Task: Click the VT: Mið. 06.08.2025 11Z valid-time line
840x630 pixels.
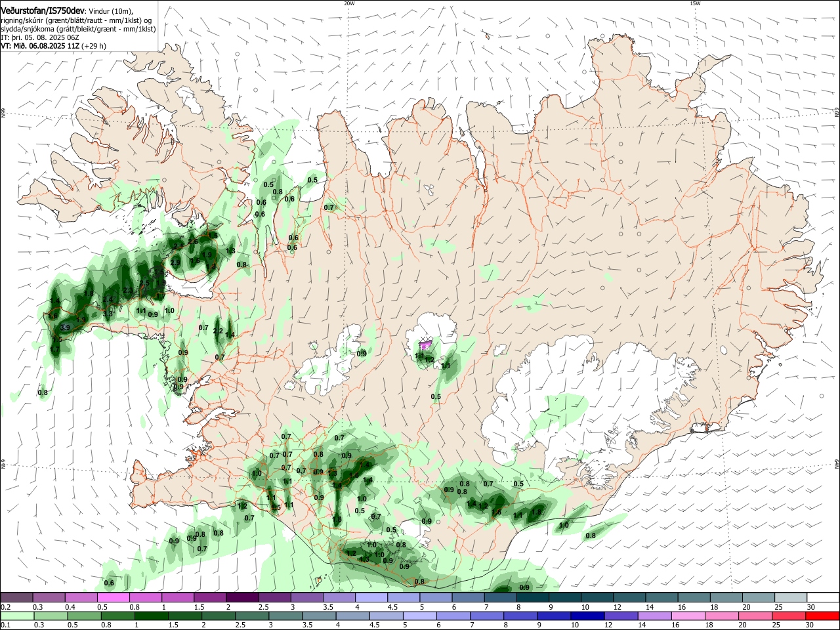Action: [53, 46]
